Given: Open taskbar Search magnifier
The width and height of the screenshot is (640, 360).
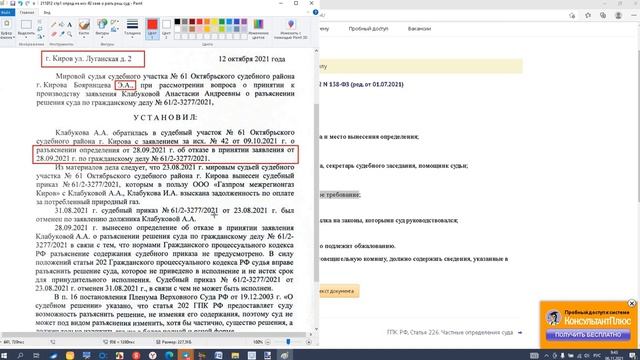Looking at the screenshot, I should click(x=20, y=356).
